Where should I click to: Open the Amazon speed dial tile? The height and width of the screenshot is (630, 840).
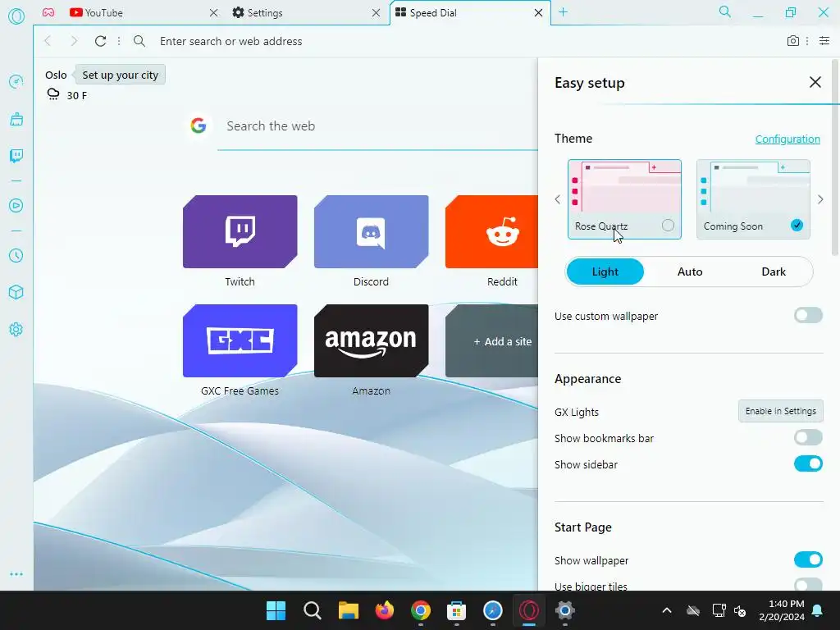point(372,340)
